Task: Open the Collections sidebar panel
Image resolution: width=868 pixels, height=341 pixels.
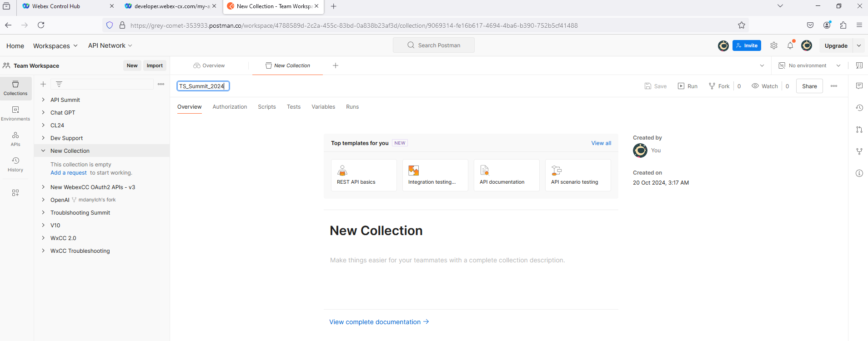Action: [x=15, y=88]
